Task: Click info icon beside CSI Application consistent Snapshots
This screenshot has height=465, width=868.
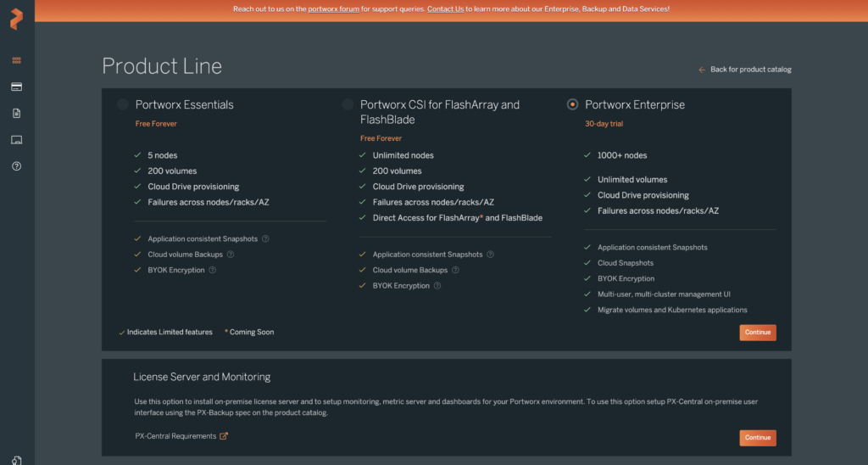Action: 490,255
